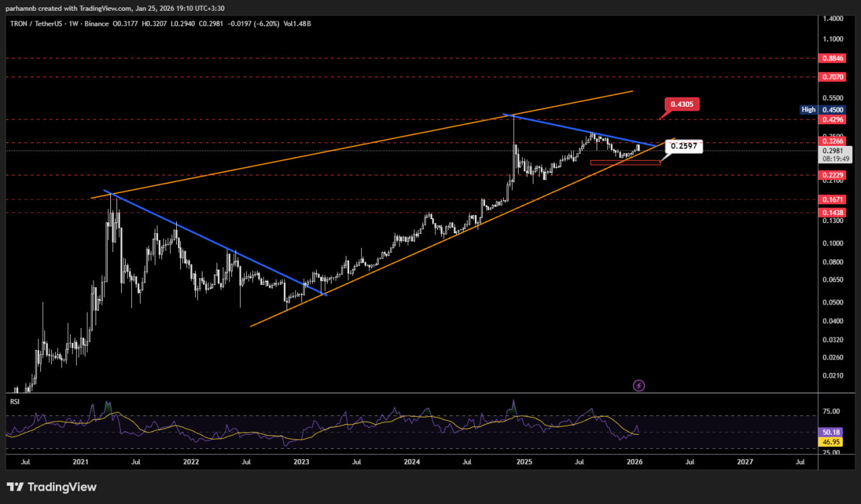Click the 0.1438 price level tag
The height and width of the screenshot is (504, 861).
[x=833, y=212]
